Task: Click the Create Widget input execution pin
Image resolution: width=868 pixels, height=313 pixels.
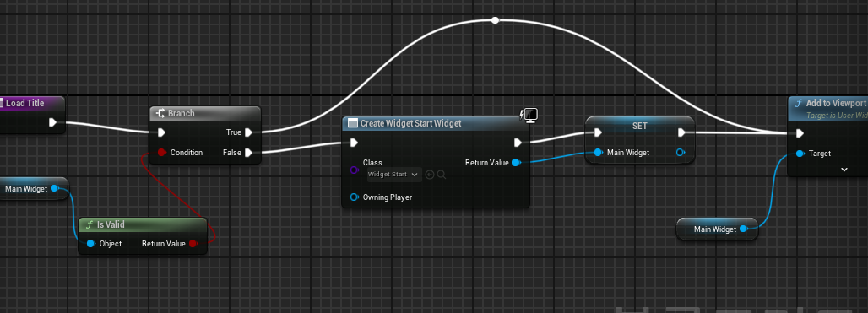Action: [x=355, y=143]
